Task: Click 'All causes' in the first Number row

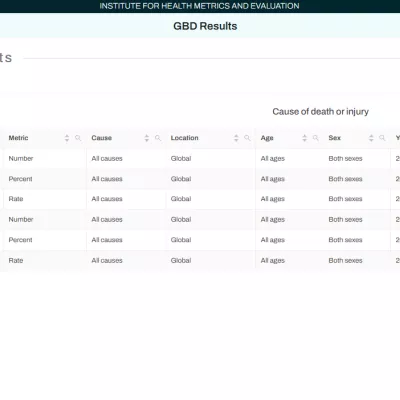Action: (107, 159)
